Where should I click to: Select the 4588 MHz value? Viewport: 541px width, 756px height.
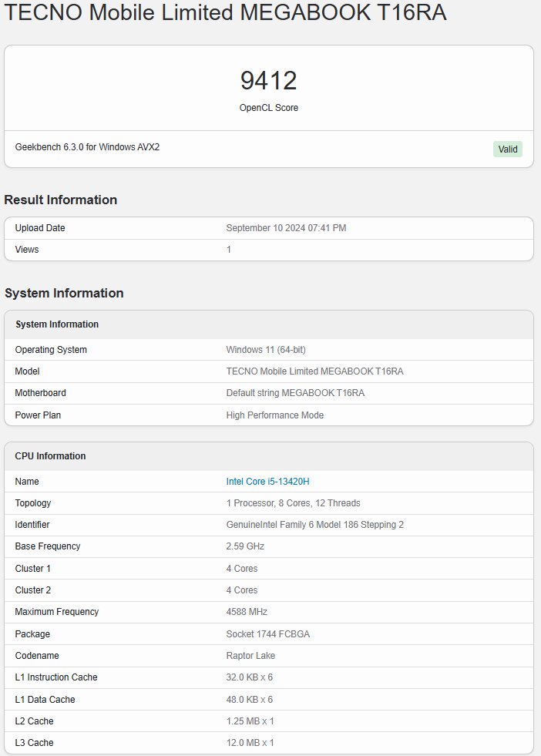247,611
